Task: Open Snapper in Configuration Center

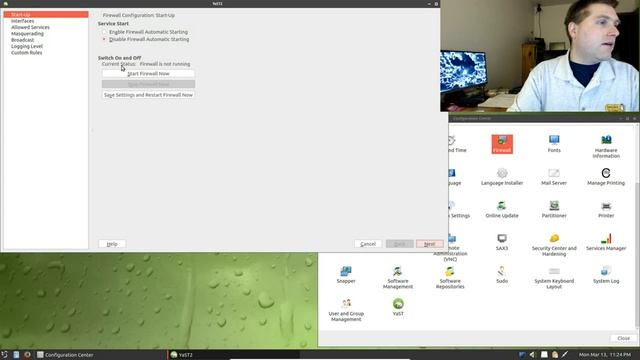Action: click(346, 275)
